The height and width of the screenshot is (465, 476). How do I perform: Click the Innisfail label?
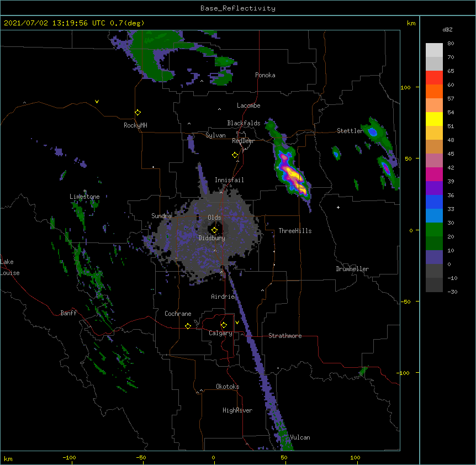coord(229,180)
